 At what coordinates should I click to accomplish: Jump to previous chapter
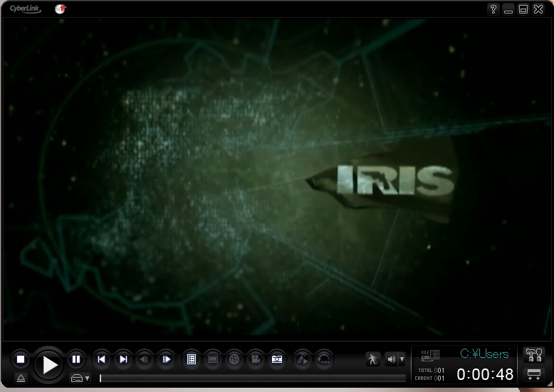click(x=102, y=359)
